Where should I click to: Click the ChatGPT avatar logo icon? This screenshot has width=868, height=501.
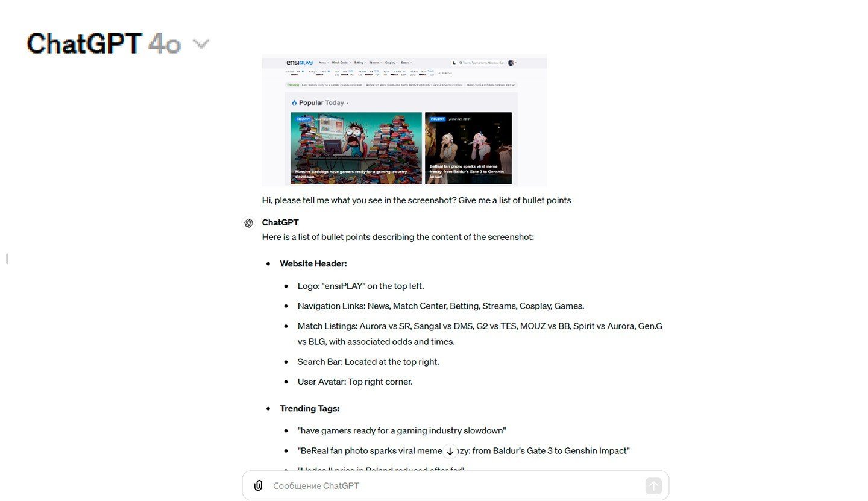point(248,224)
